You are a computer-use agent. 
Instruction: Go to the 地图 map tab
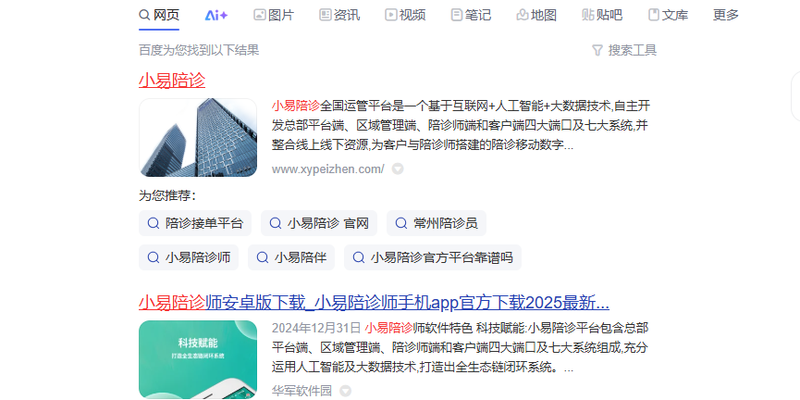pyautogui.click(x=536, y=15)
